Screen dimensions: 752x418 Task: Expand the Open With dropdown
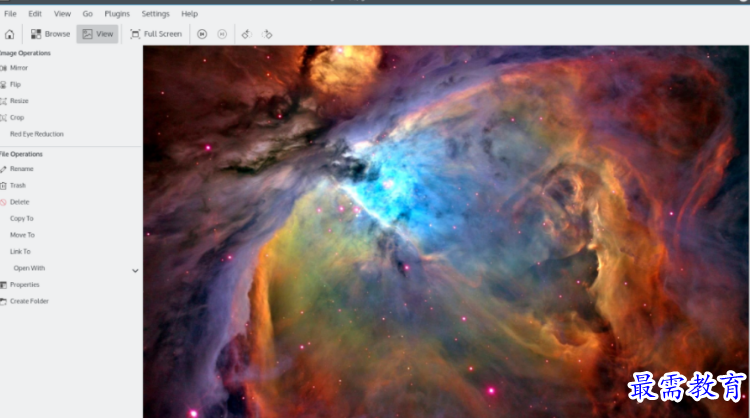point(135,269)
